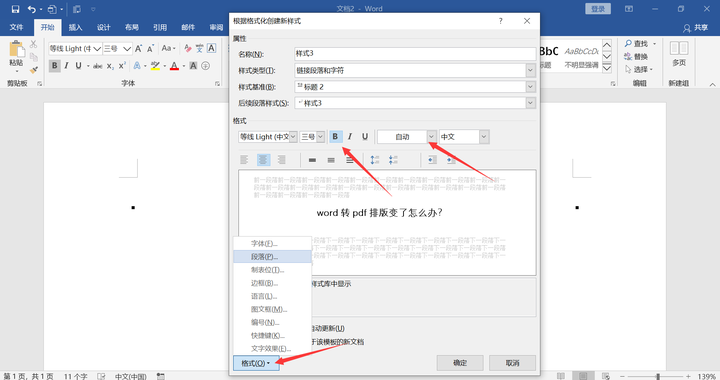The width and height of the screenshot is (720, 380).
Task: Open the font size 三号 dropdown
Action: [x=321, y=136]
